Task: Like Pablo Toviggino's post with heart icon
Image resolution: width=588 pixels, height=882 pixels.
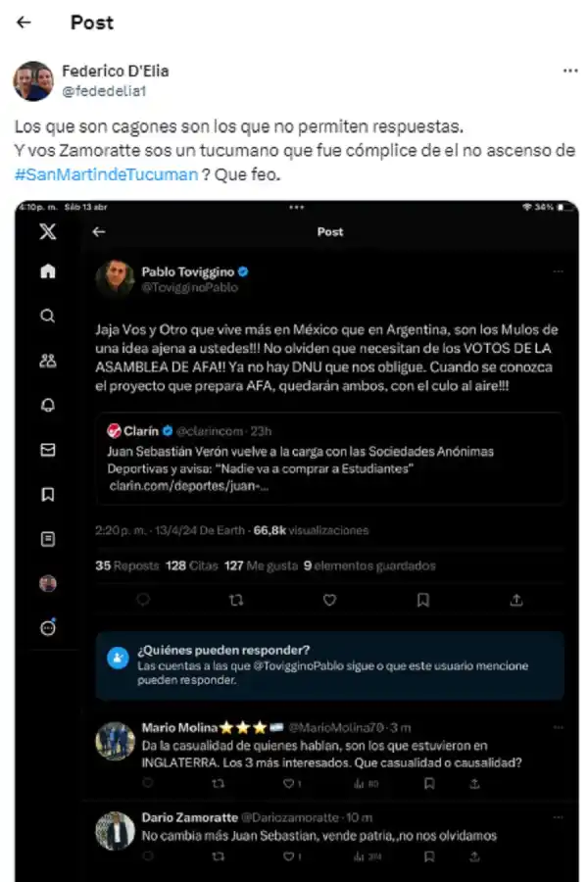Action: (x=329, y=600)
